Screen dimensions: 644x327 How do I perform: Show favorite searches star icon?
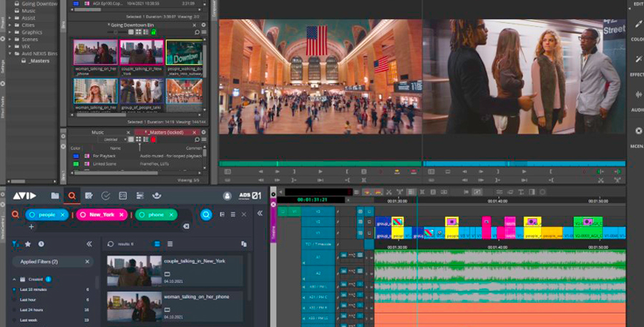[x=28, y=244]
